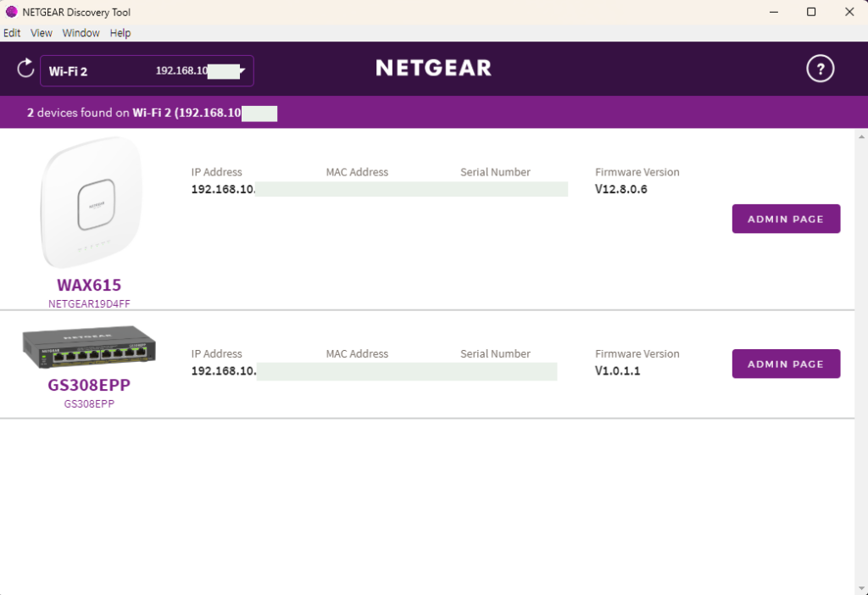Select the NETGEAR19D4FF device name
Image resolution: width=868 pixels, height=595 pixels.
pyautogui.click(x=89, y=304)
